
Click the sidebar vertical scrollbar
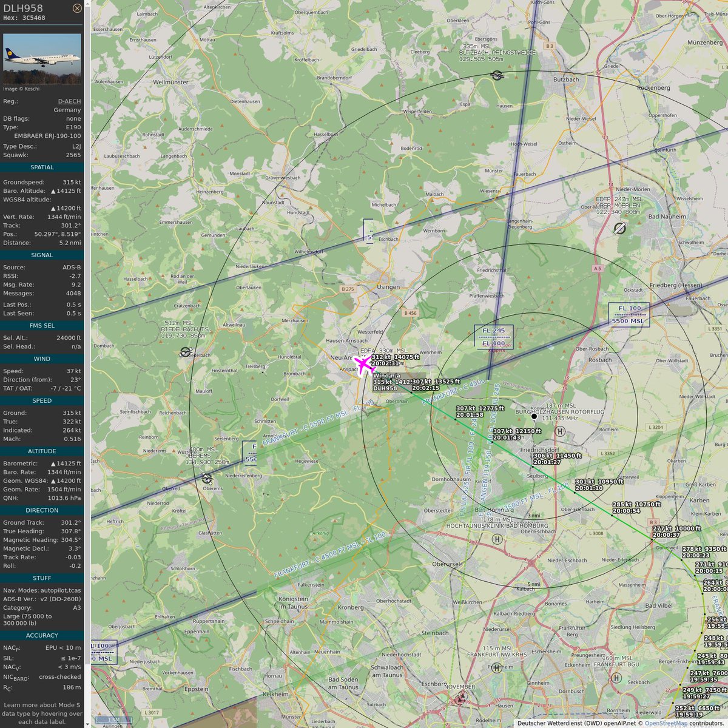87,364
